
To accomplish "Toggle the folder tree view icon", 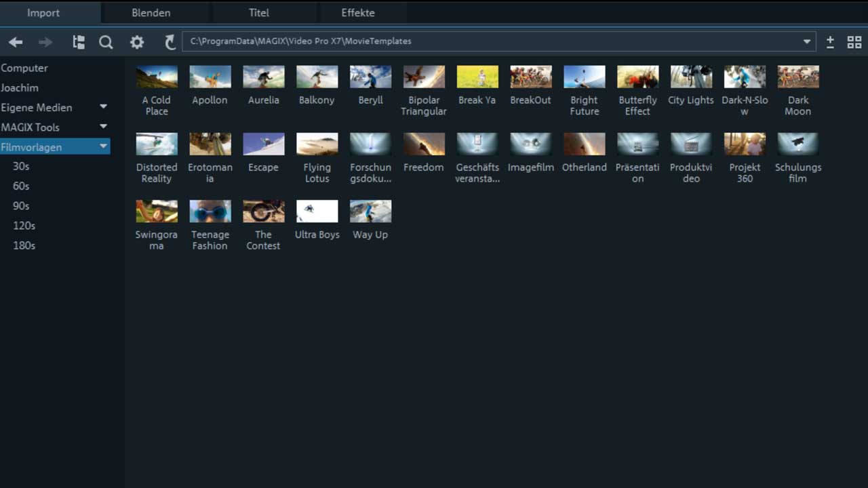I will 79,42.
